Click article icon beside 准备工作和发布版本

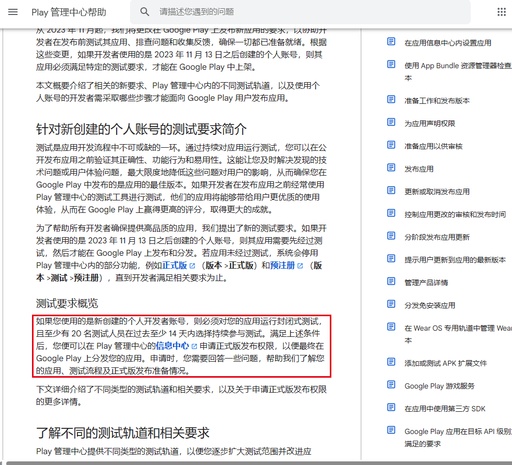pos(391,99)
